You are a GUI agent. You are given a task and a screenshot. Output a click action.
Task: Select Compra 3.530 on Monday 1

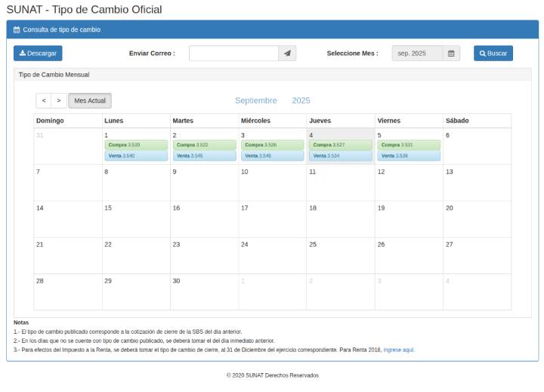pos(136,144)
